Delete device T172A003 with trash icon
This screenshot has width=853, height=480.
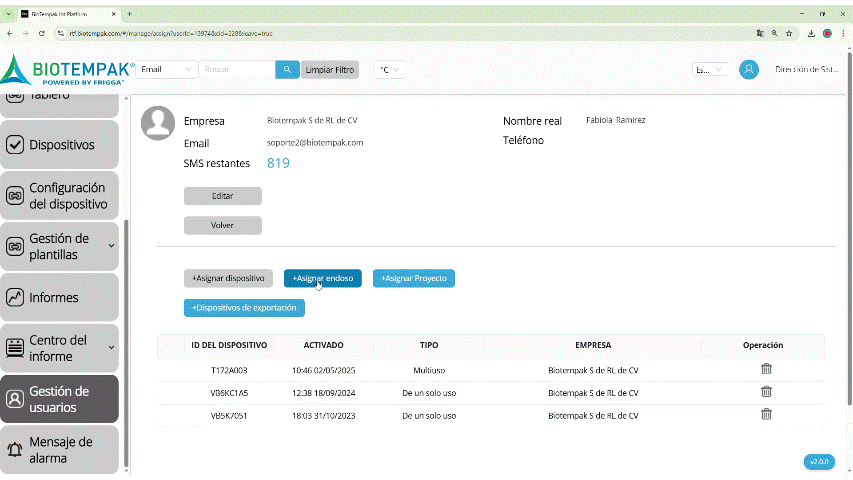766,369
